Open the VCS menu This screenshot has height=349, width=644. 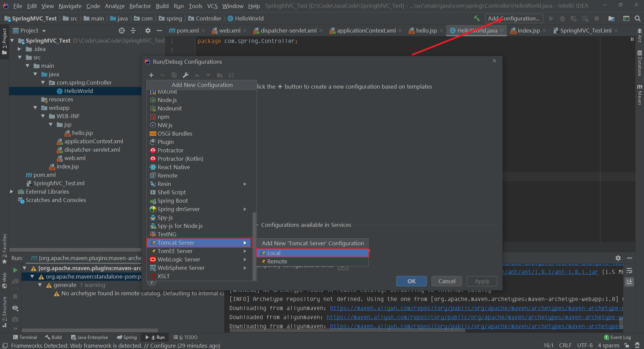pos(212,6)
